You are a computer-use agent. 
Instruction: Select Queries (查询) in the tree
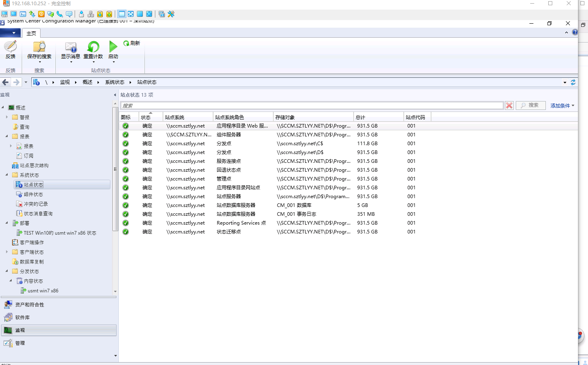coord(21,127)
